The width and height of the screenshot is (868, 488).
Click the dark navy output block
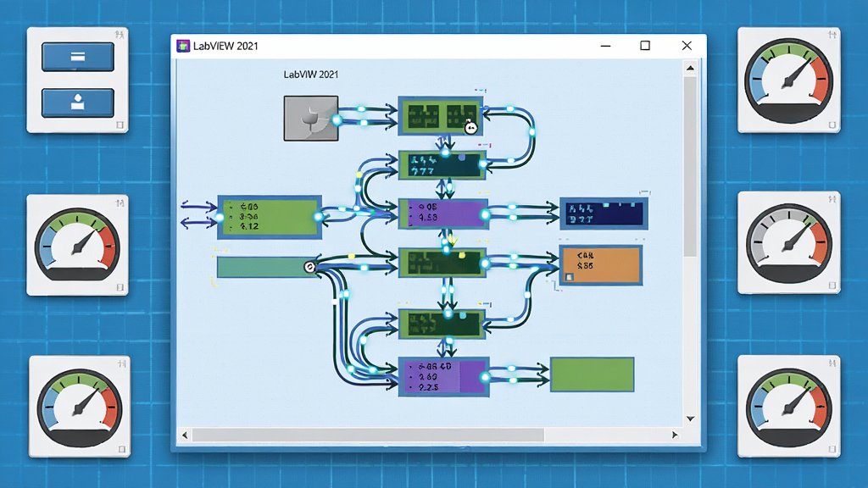tap(604, 213)
